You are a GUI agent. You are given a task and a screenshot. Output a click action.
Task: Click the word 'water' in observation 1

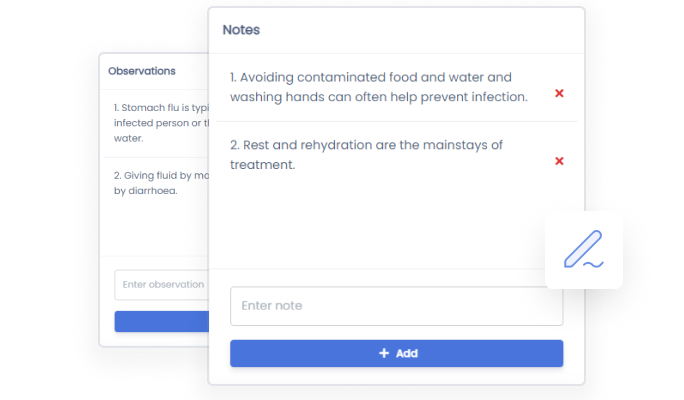(128, 140)
